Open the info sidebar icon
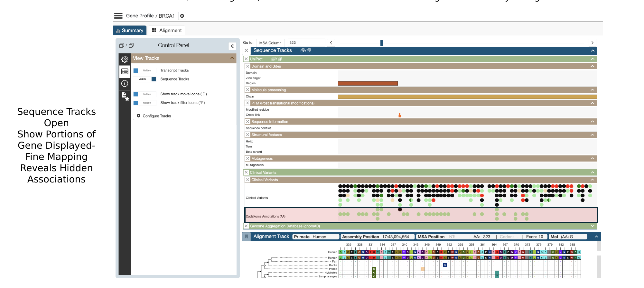The height and width of the screenshot is (288, 644). (125, 84)
